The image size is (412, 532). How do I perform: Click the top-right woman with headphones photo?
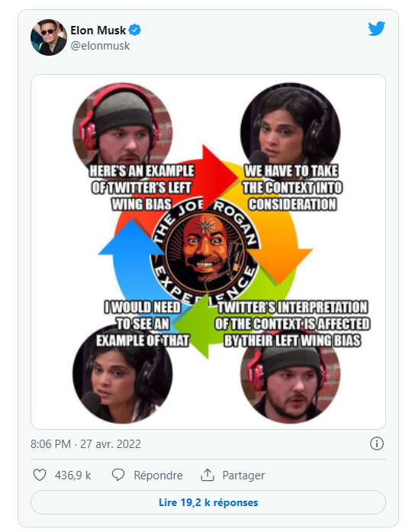coord(290,127)
